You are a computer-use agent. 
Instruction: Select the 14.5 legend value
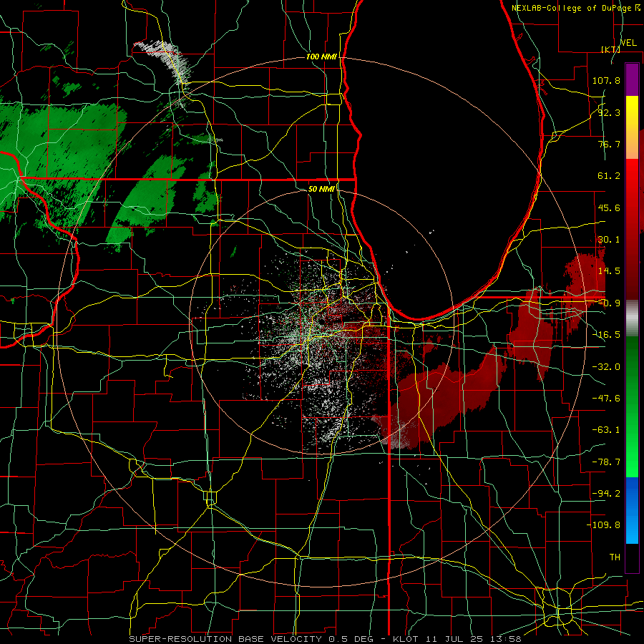point(609,271)
